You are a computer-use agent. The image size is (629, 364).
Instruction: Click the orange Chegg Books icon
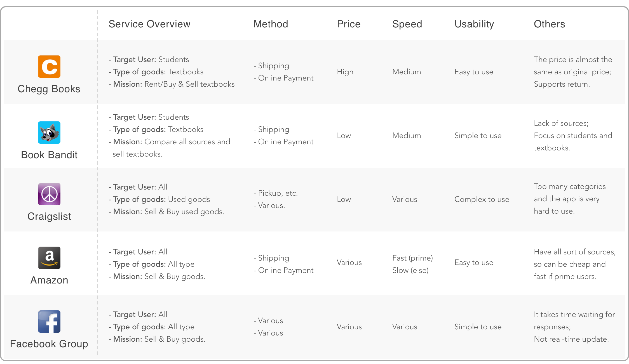49,67
